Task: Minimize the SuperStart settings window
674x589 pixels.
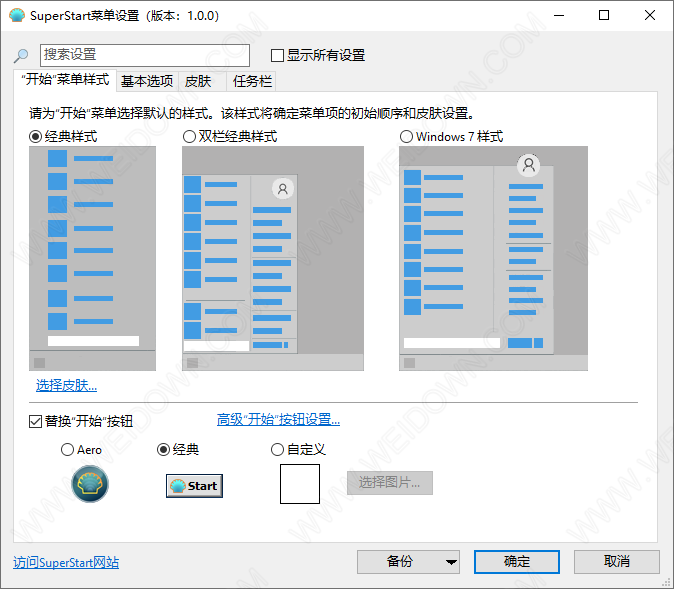Action: click(559, 15)
